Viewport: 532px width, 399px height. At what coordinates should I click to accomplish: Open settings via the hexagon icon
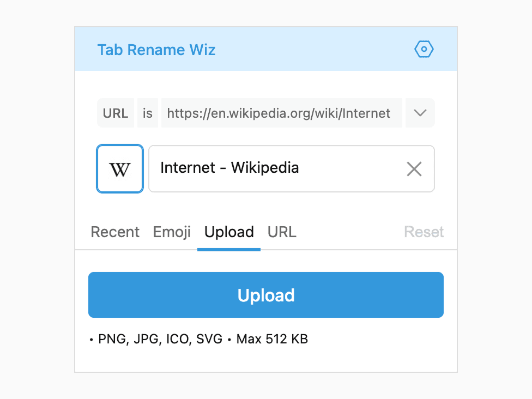coord(424,50)
